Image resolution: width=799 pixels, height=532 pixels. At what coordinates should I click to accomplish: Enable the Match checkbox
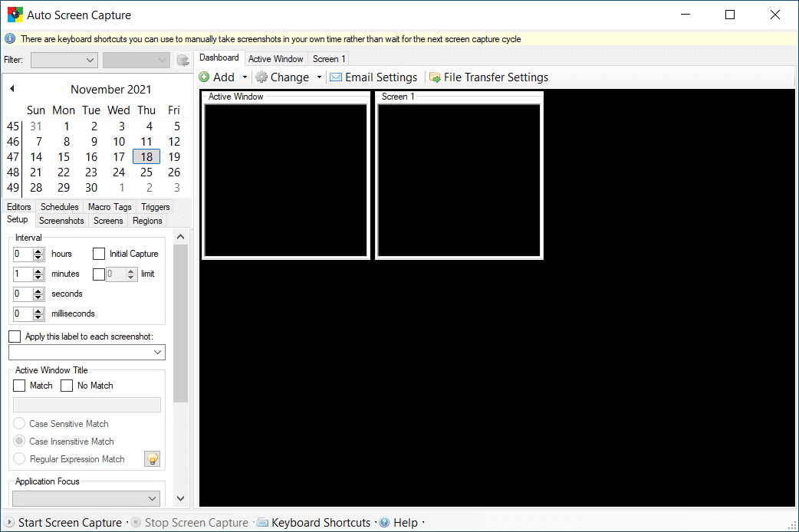coord(19,386)
